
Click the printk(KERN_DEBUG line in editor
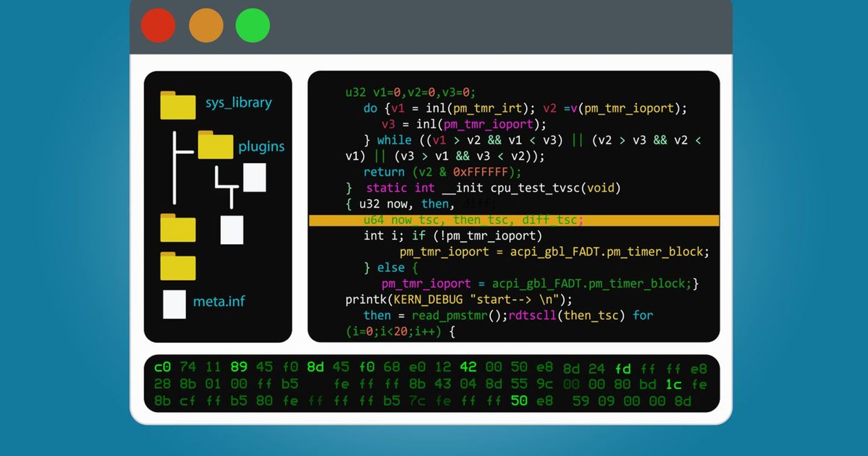click(x=458, y=300)
